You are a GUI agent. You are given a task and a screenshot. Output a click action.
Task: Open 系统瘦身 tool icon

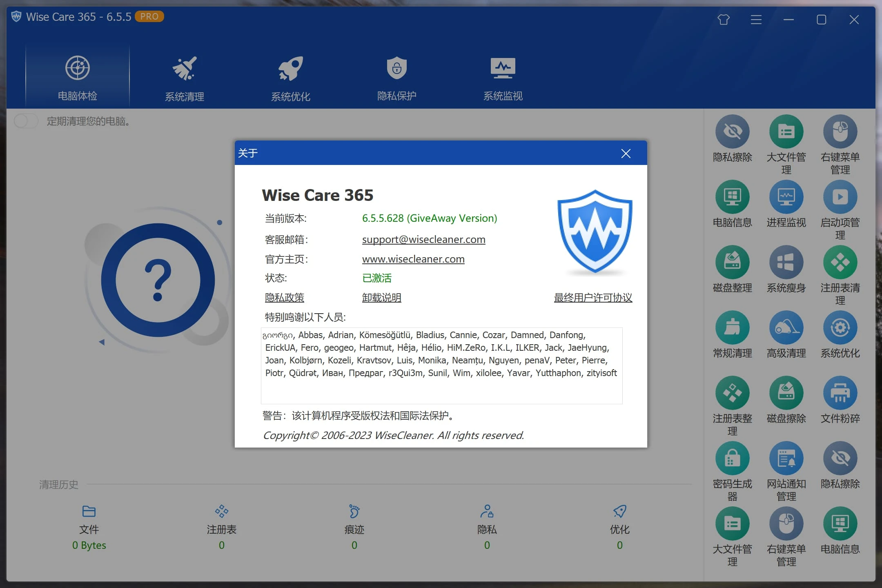pyautogui.click(x=786, y=262)
